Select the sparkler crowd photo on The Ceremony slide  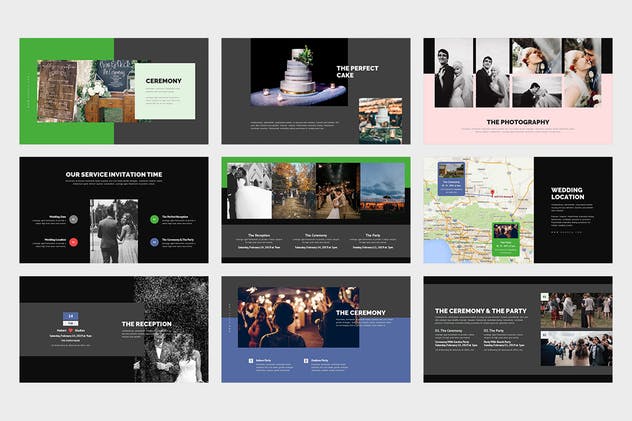[x=299, y=317]
